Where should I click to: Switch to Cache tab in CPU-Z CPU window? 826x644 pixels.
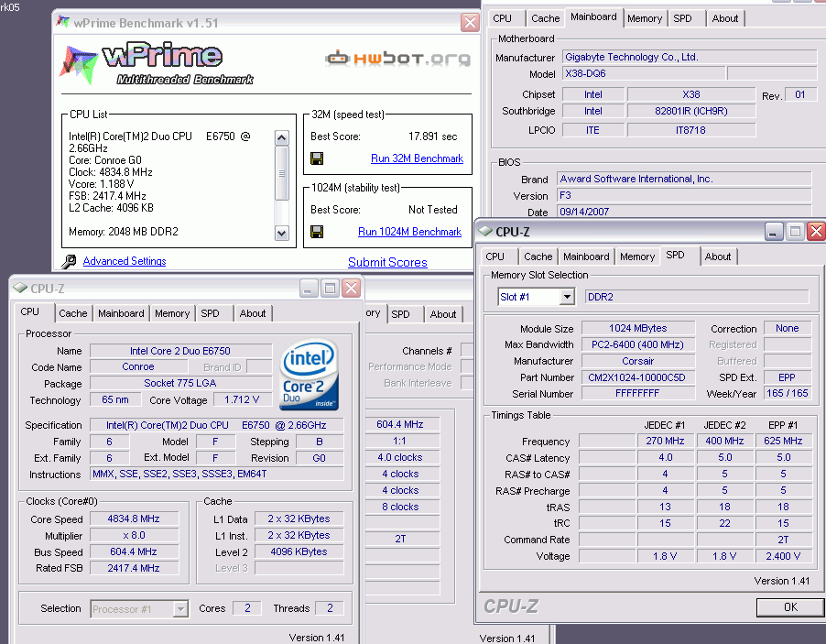click(x=72, y=313)
